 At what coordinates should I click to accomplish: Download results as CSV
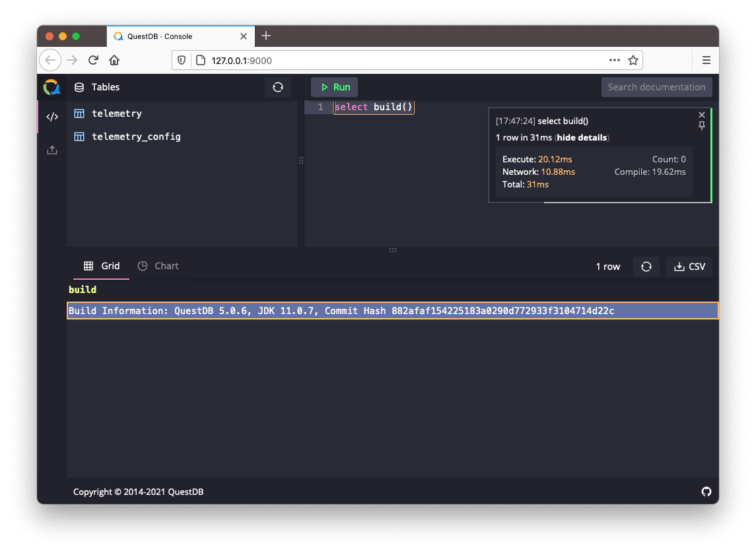tap(689, 267)
